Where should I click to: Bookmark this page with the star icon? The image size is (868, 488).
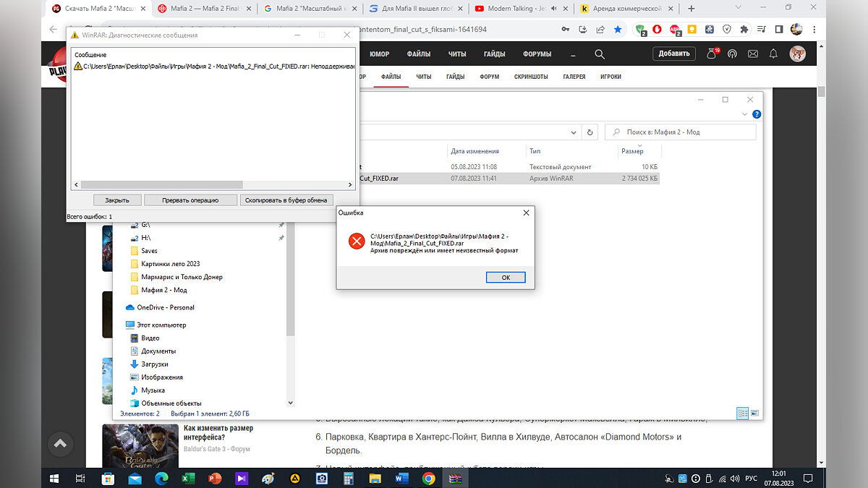pos(617,30)
